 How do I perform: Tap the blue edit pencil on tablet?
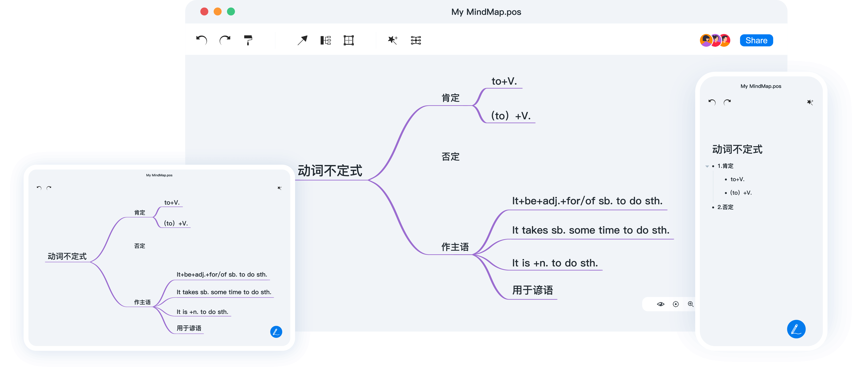pos(276,332)
